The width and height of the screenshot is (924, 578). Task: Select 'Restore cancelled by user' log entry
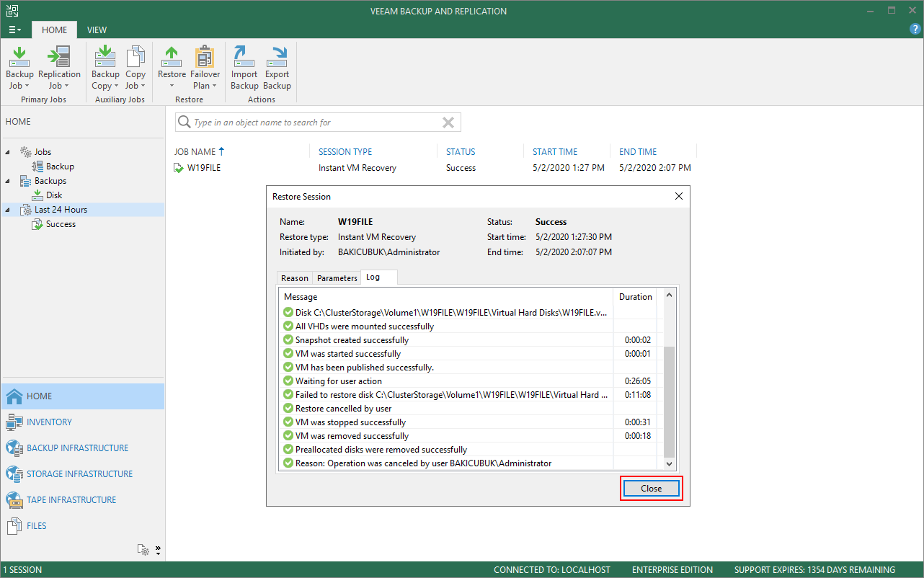pyautogui.click(x=468, y=409)
